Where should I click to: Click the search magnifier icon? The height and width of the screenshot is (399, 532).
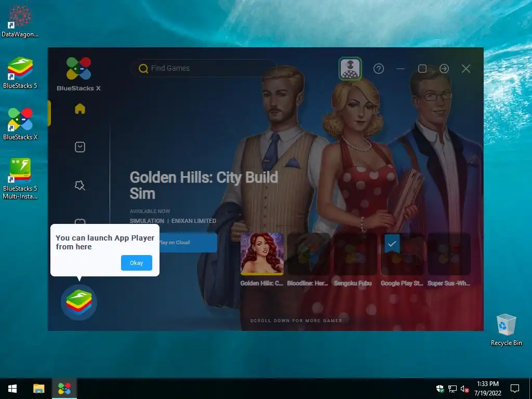pyautogui.click(x=143, y=69)
